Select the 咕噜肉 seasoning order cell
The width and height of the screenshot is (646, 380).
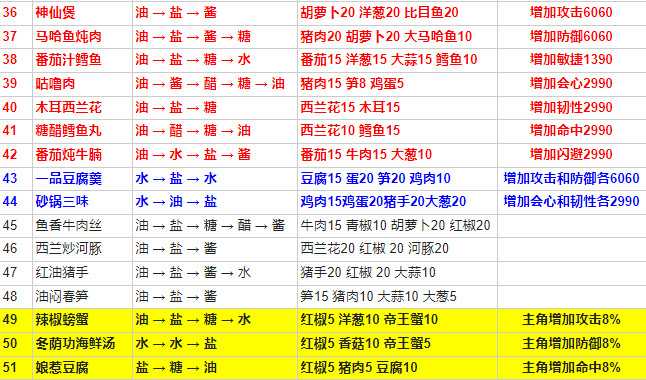coord(215,84)
